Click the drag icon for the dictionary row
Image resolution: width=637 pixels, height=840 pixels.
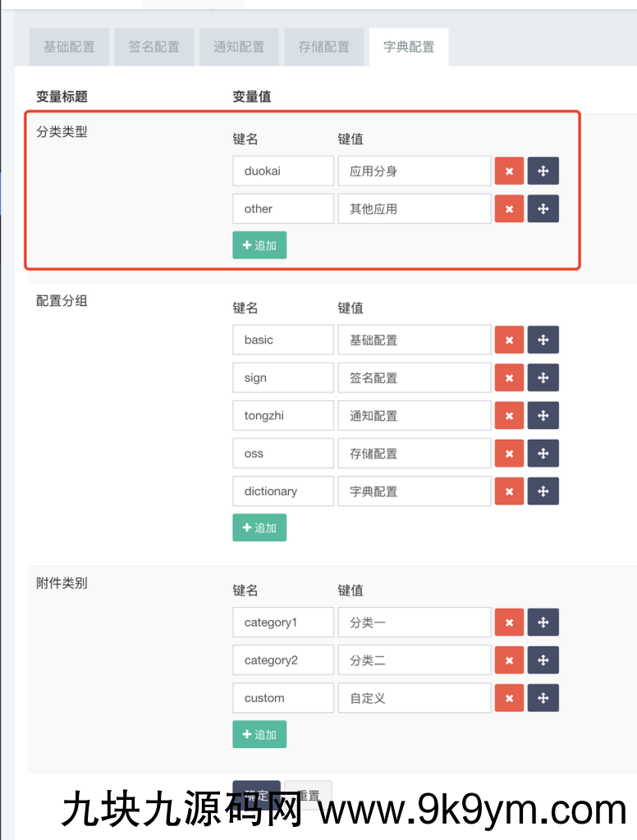[x=543, y=491]
